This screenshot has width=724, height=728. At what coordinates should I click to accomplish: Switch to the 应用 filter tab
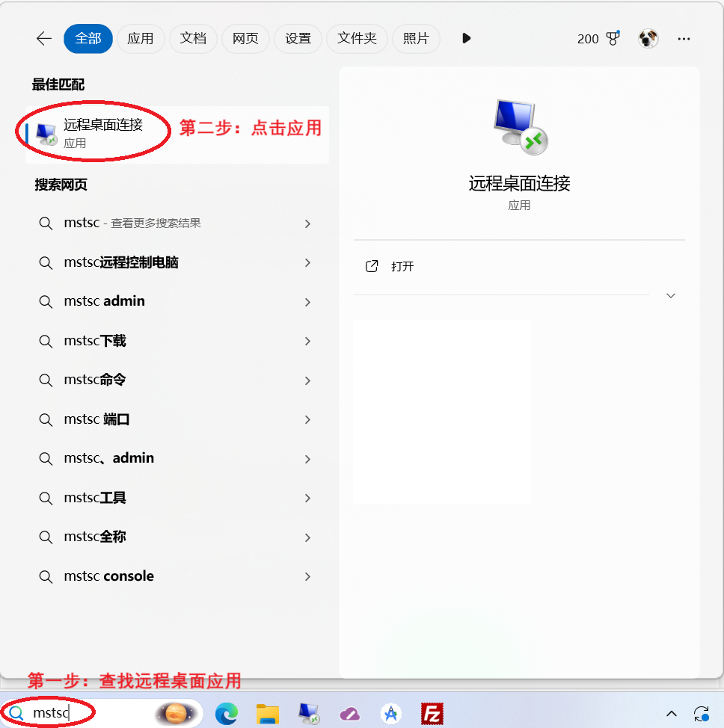click(141, 39)
